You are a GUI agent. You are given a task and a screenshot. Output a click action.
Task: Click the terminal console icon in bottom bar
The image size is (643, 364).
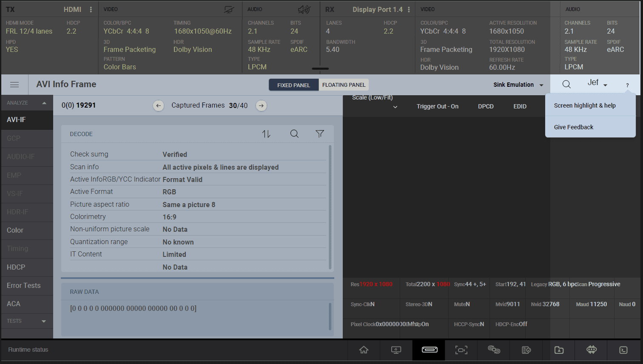(x=623, y=350)
